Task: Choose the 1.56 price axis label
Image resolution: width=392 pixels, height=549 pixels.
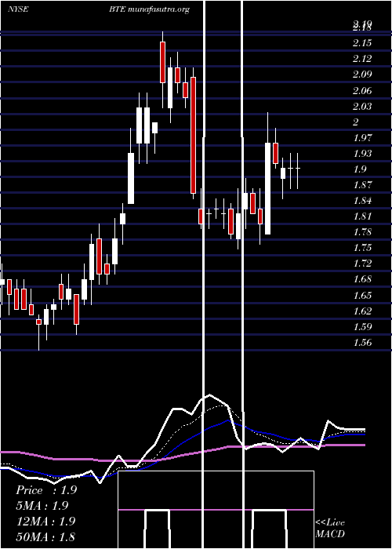Action: coord(362,343)
